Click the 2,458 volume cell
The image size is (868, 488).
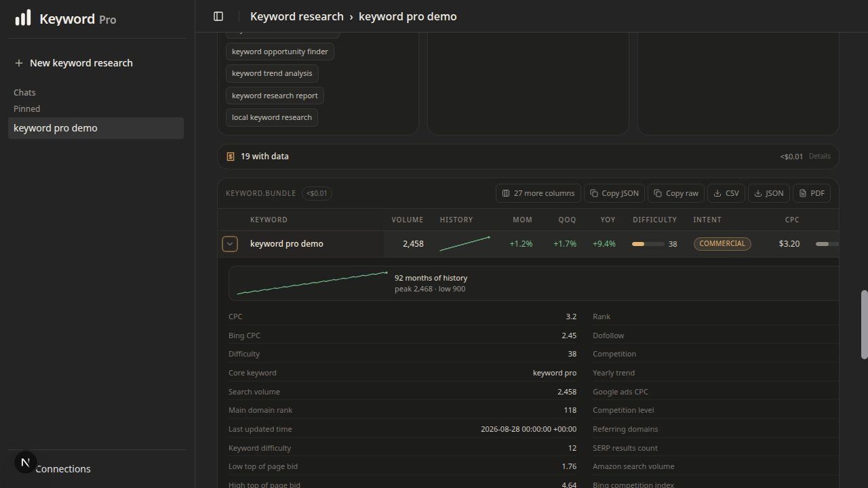[x=413, y=244]
